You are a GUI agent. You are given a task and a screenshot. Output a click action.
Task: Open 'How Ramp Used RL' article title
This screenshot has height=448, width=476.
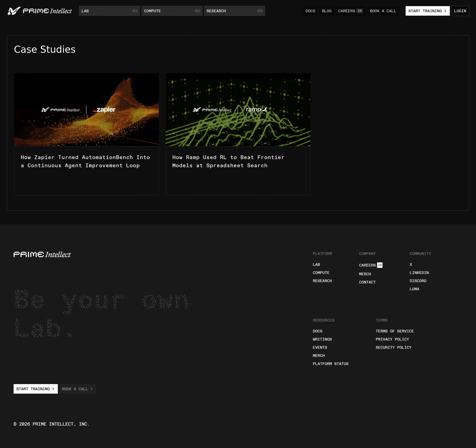[x=228, y=161]
